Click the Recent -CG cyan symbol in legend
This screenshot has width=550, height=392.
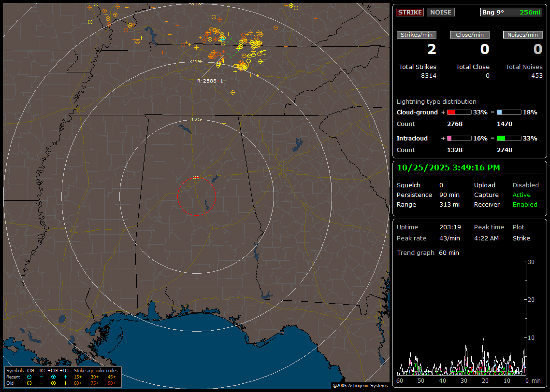(29, 377)
